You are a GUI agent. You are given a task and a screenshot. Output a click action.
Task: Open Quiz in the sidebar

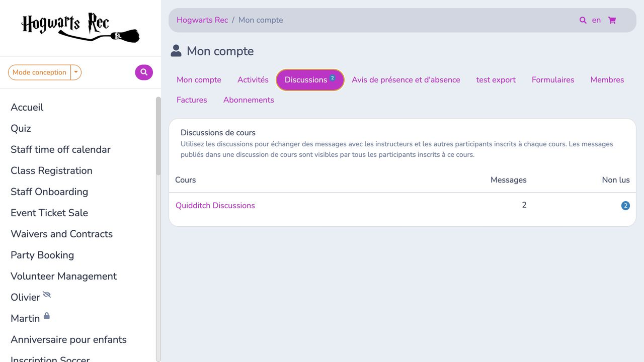(x=21, y=128)
